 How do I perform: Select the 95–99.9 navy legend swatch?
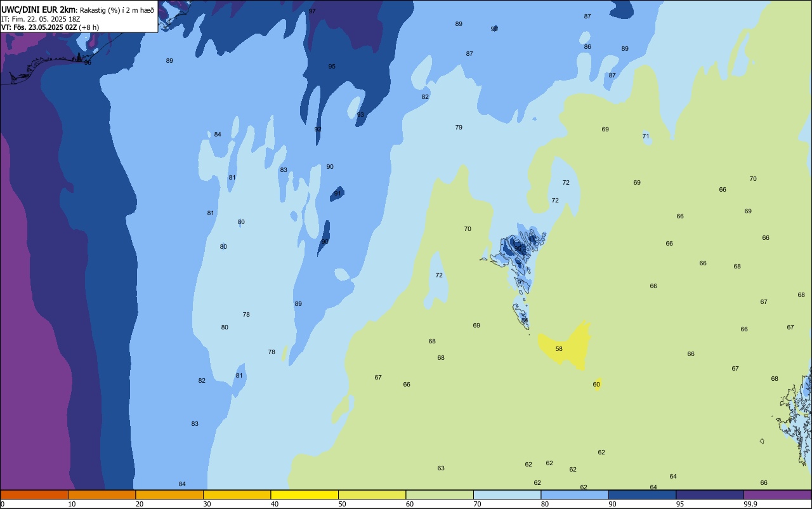(x=710, y=494)
